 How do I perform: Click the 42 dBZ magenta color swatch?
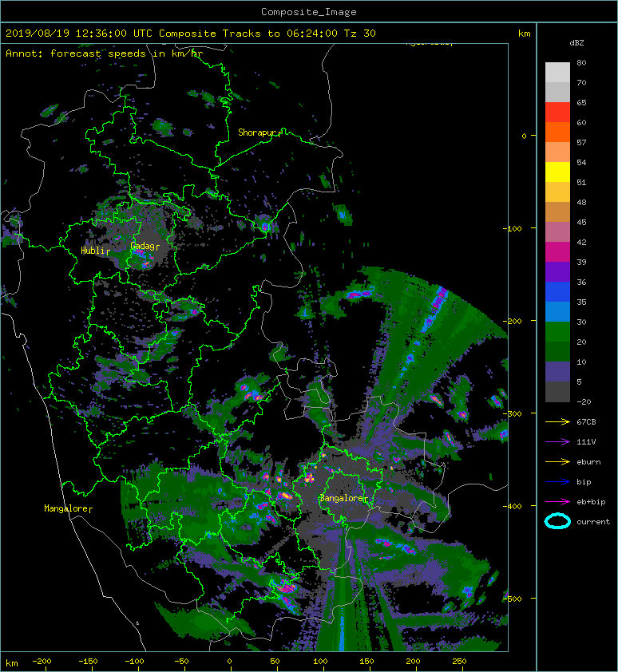pos(557,251)
